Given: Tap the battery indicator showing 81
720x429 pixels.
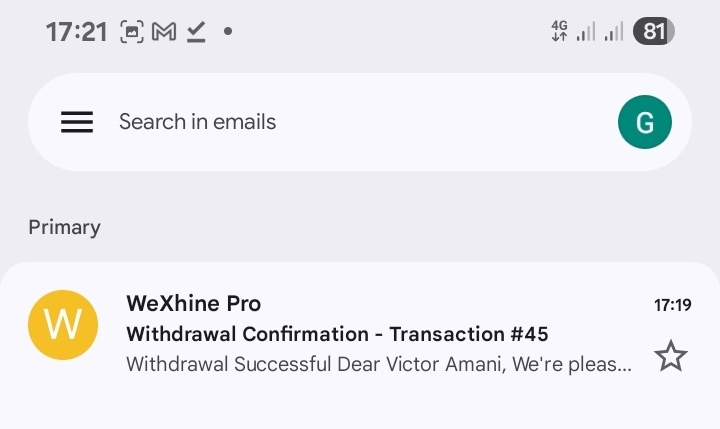Looking at the screenshot, I should point(654,32).
